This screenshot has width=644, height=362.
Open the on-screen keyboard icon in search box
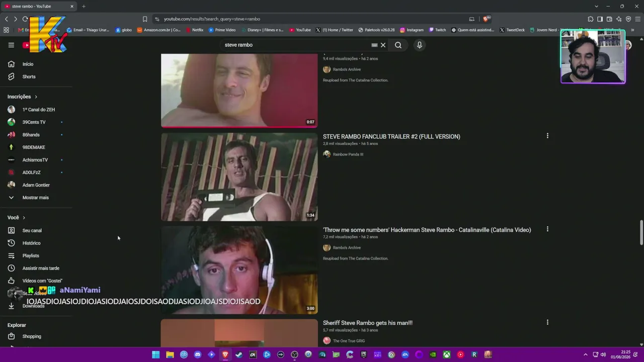pos(374,45)
